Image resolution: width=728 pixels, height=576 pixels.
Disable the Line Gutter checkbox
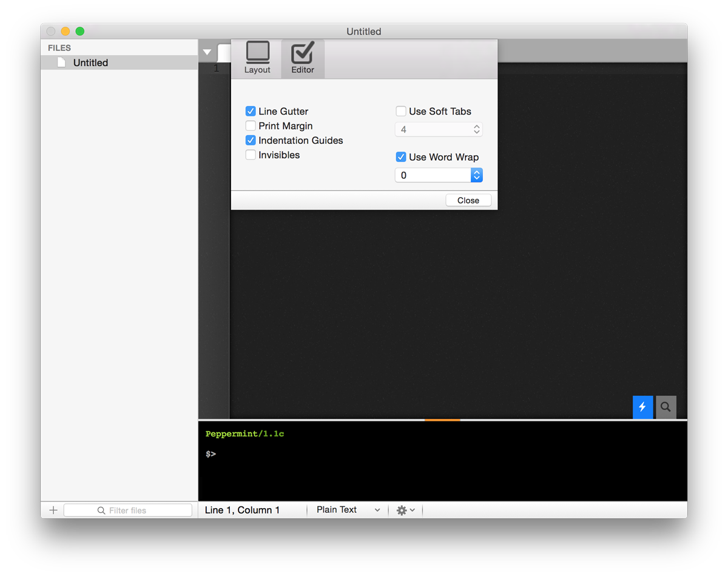tap(250, 112)
